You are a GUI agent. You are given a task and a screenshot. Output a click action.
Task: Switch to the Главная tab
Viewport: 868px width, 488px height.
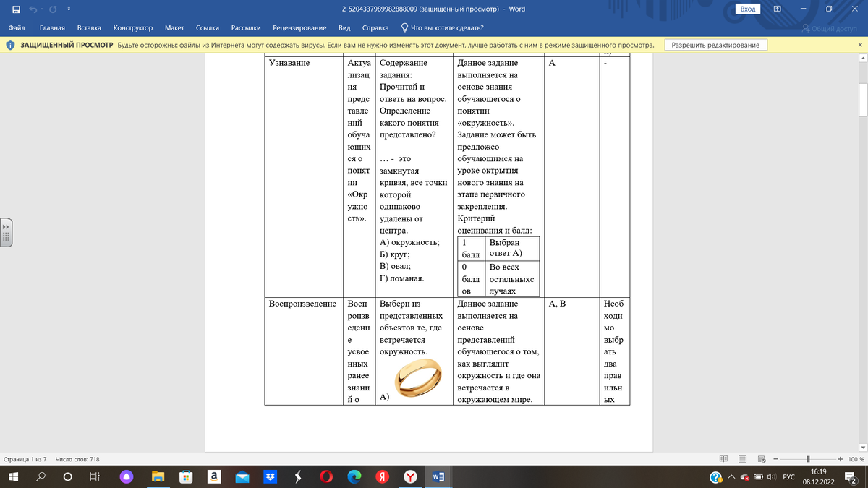(52, 28)
